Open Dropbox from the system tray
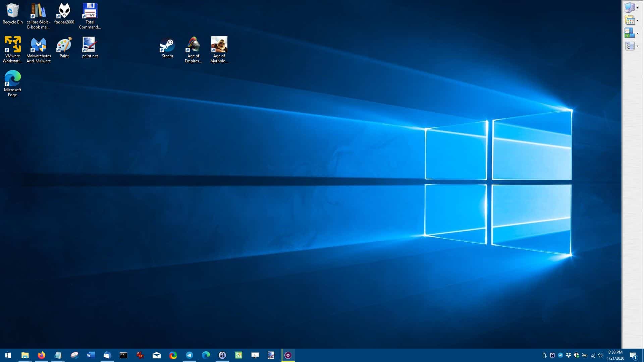Image resolution: width=644 pixels, height=362 pixels. pyautogui.click(x=568, y=355)
